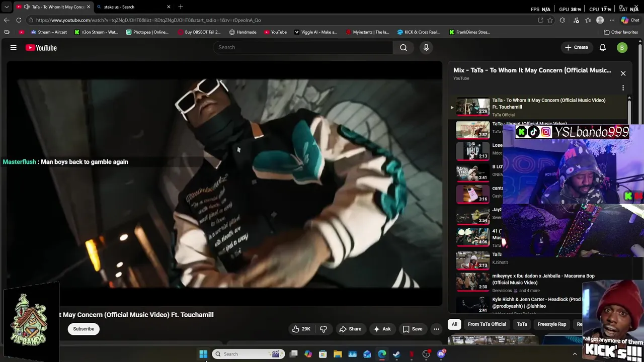
Task: Play TaTa - Urgent thumbnail in playlist
Action: [x=472, y=129]
